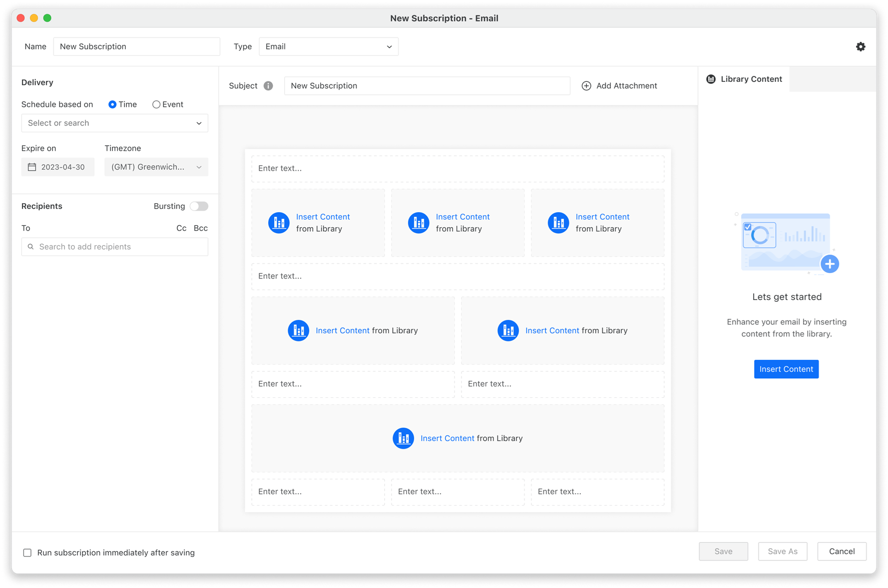This screenshot has height=588, width=888.
Task: Click the Save As button
Action: (x=783, y=551)
